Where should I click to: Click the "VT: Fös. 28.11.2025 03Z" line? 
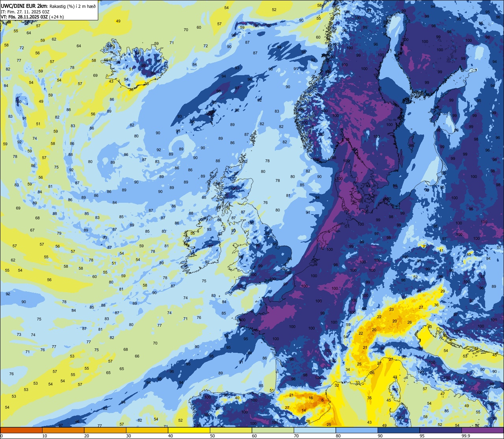pos(24,17)
